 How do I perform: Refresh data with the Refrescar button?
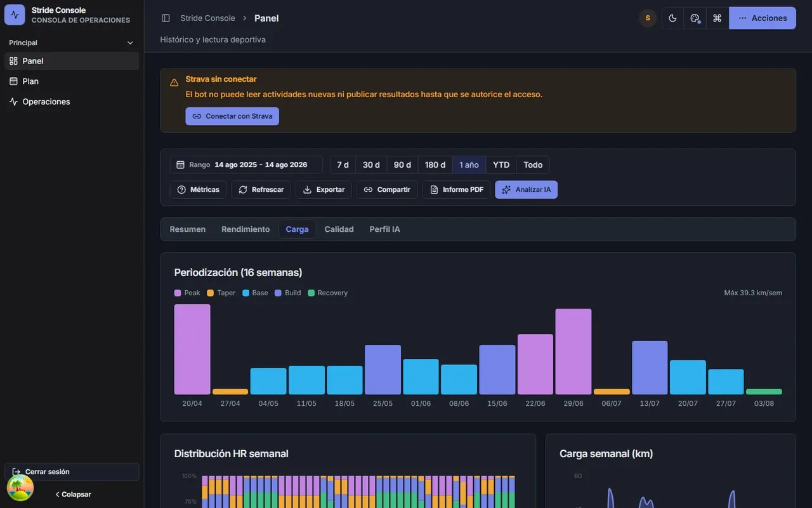(x=261, y=190)
